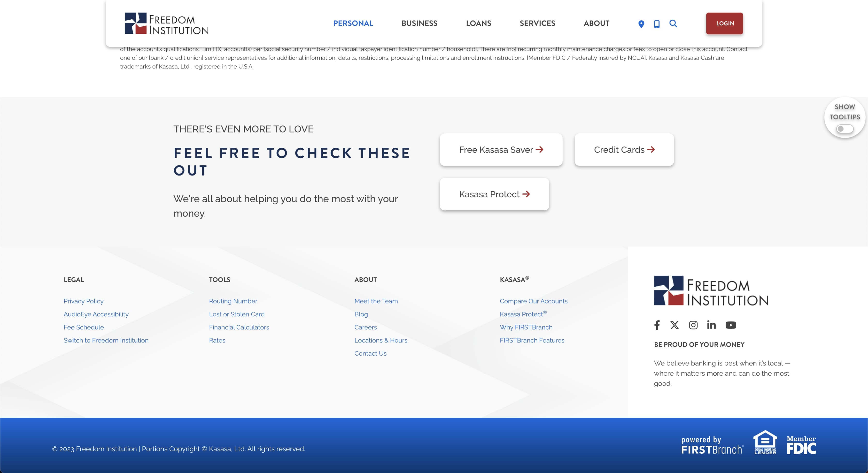The image size is (868, 473).
Task: Select the mobile banking icon in the header
Action: tap(657, 23)
